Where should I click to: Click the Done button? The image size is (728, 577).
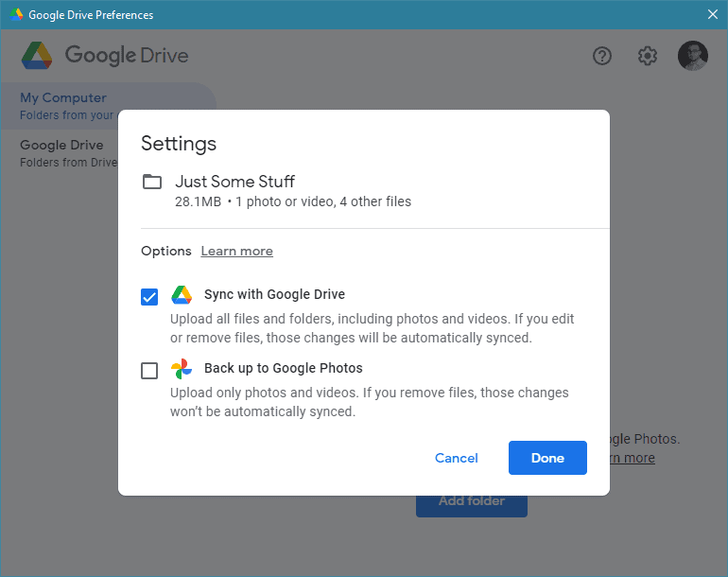[547, 458]
